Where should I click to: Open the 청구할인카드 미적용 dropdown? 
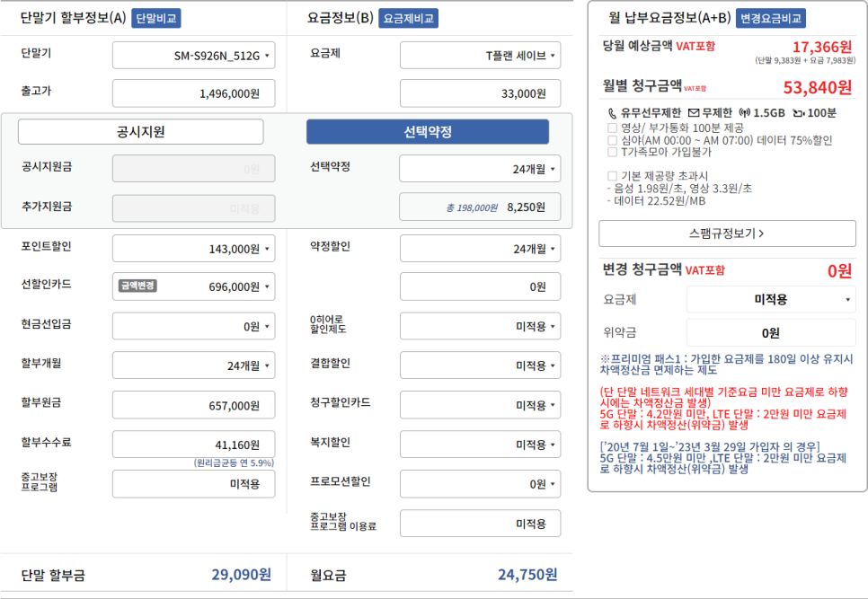[480, 405]
